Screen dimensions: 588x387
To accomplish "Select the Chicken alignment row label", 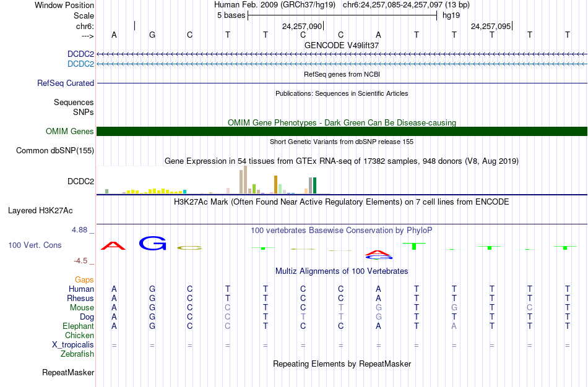I will [x=79, y=335].
